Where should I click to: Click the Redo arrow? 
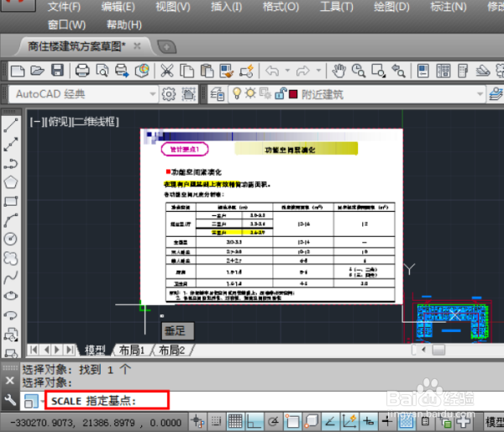[303, 71]
